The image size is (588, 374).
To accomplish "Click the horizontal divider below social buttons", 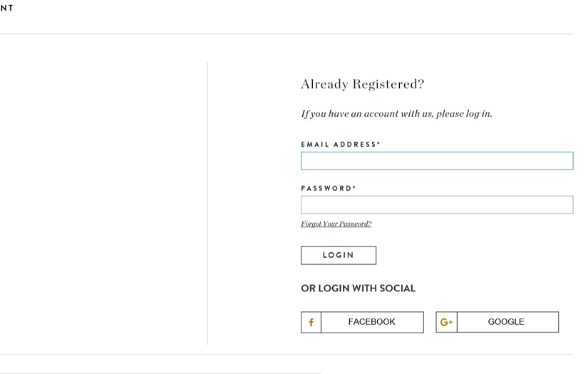I will (x=285, y=355).
